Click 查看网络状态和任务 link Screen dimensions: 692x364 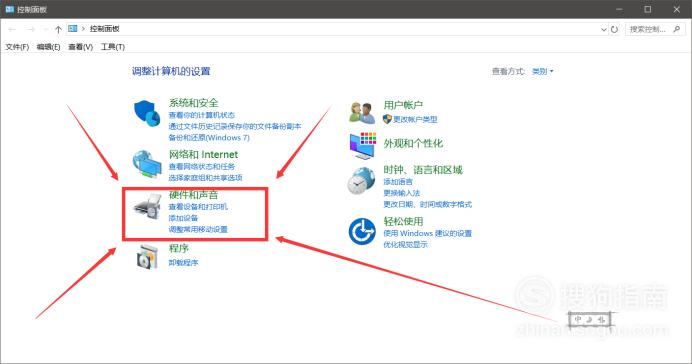coord(202,166)
